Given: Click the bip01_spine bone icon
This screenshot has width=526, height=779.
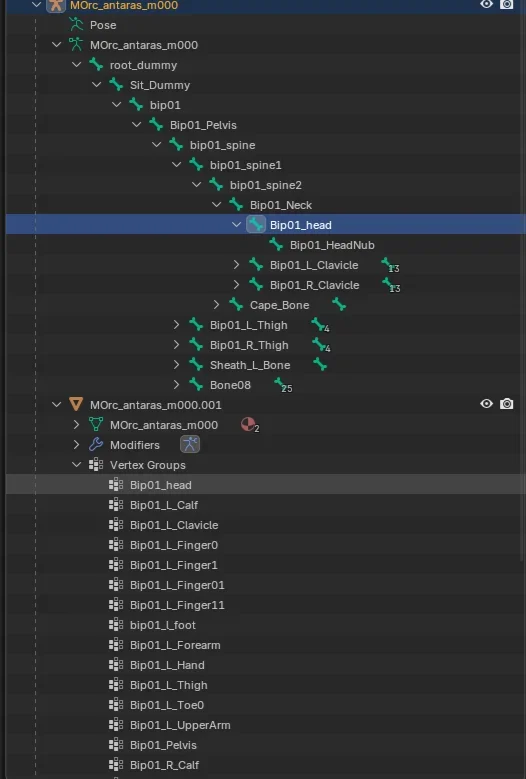Looking at the screenshot, I should [x=176, y=145].
